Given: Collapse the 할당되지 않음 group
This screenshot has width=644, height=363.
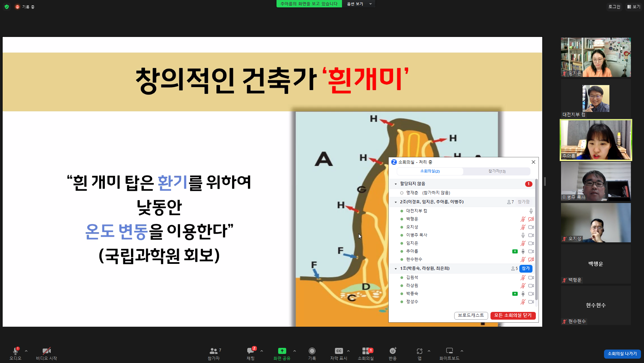Looking at the screenshot, I should click(x=395, y=184).
